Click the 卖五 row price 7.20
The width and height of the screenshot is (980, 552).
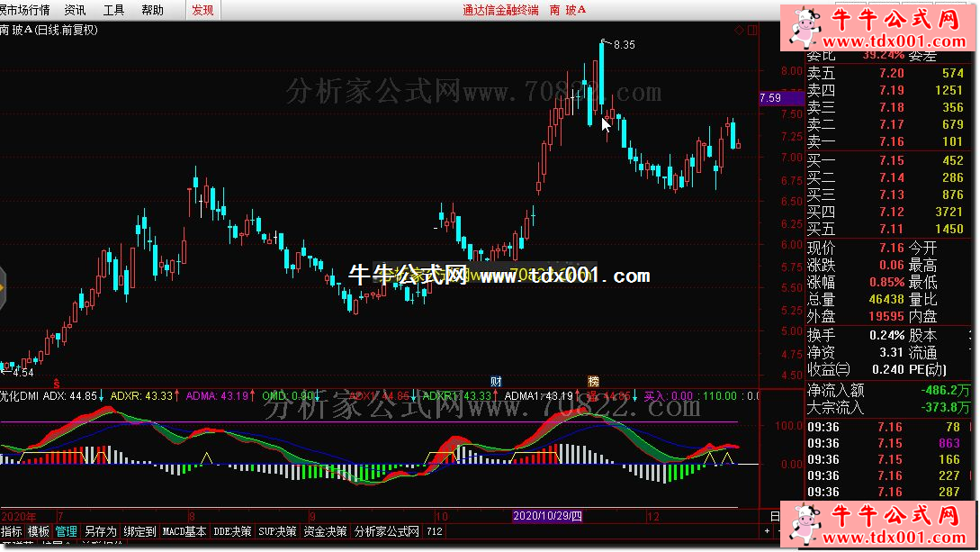point(891,73)
